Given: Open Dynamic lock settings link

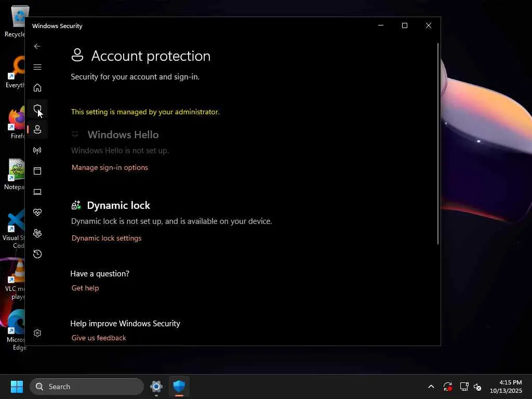Looking at the screenshot, I should [x=107, y=238].
